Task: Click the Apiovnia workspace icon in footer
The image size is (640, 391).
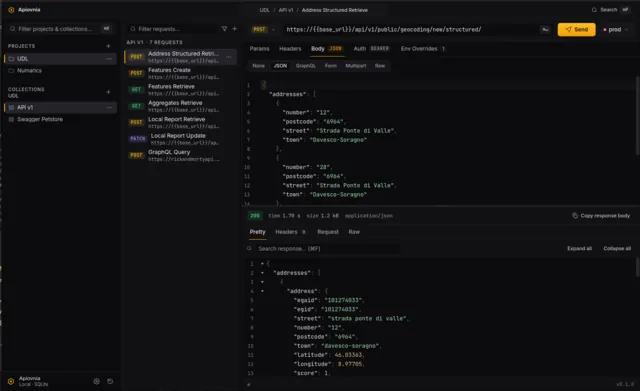Action: click(11, 381)
